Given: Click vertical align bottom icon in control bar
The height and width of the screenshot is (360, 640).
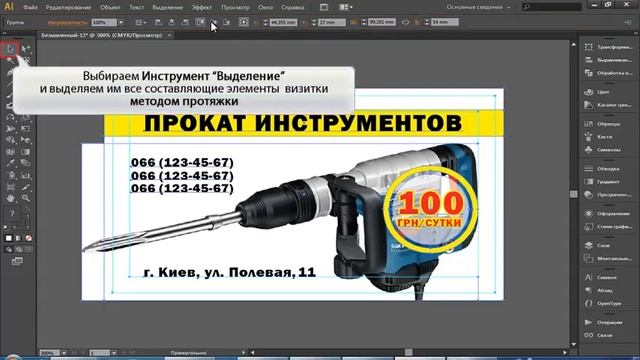Looking at the screenshot, I should click(x=227, y=22).
